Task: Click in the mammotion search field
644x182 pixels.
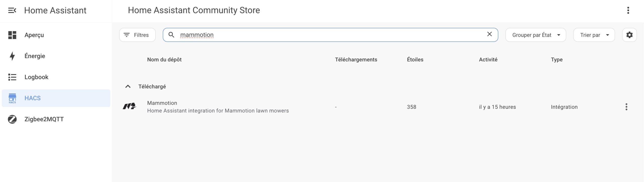Action: tap(330, 35)
